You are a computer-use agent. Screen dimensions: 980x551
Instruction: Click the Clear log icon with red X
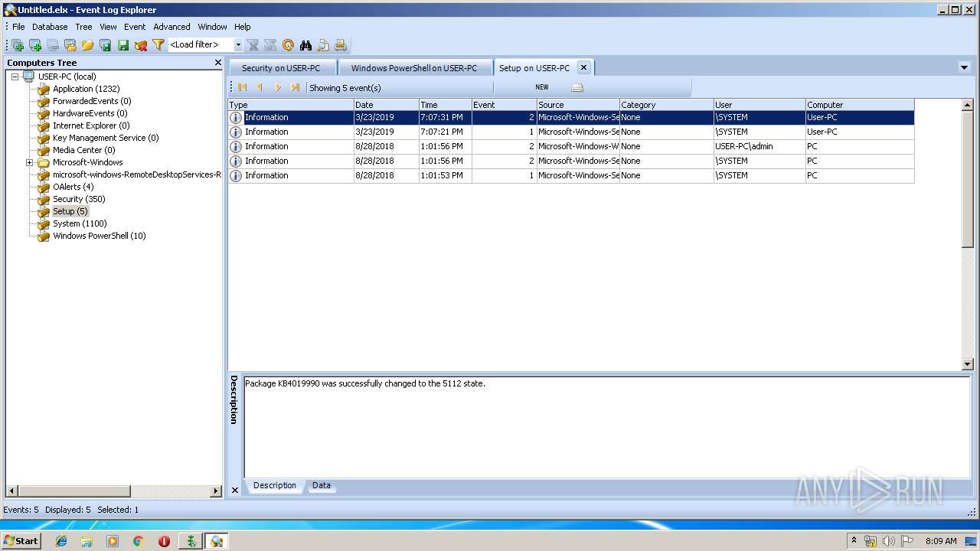click(140, 45)
